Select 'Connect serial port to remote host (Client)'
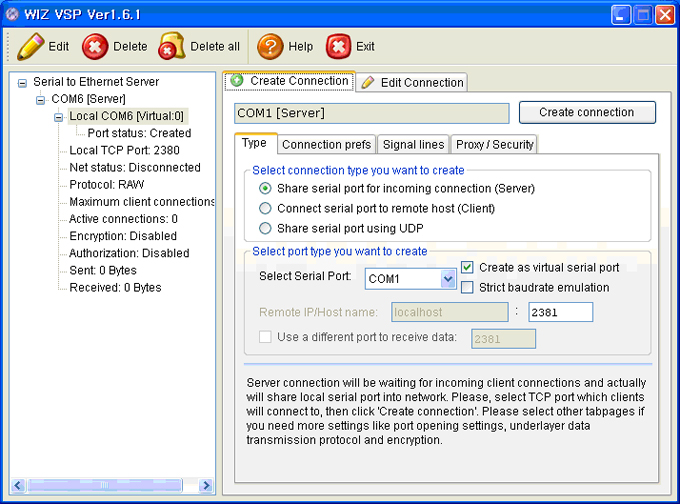The height and width of the screenshot is (504, 680). pos(265,208)
